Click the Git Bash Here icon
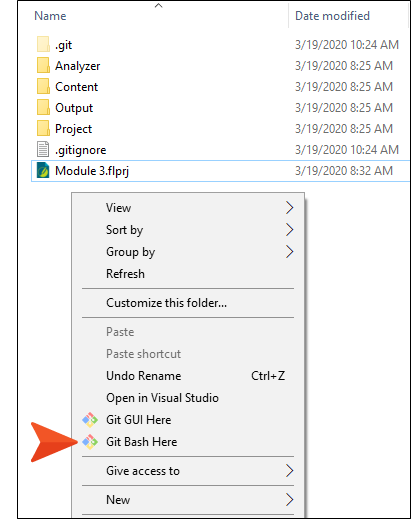This screenshot has width=411, height=519. tap(90, 442)
